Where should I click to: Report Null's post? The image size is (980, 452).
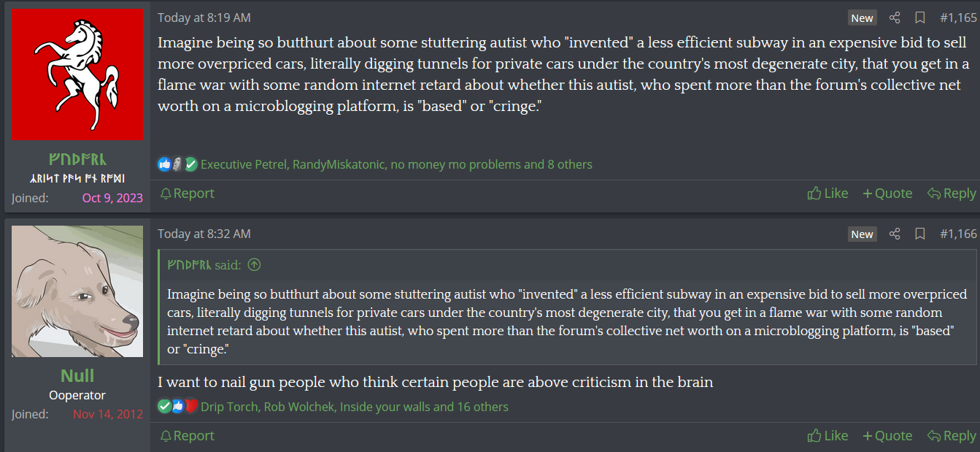point(187,436)
